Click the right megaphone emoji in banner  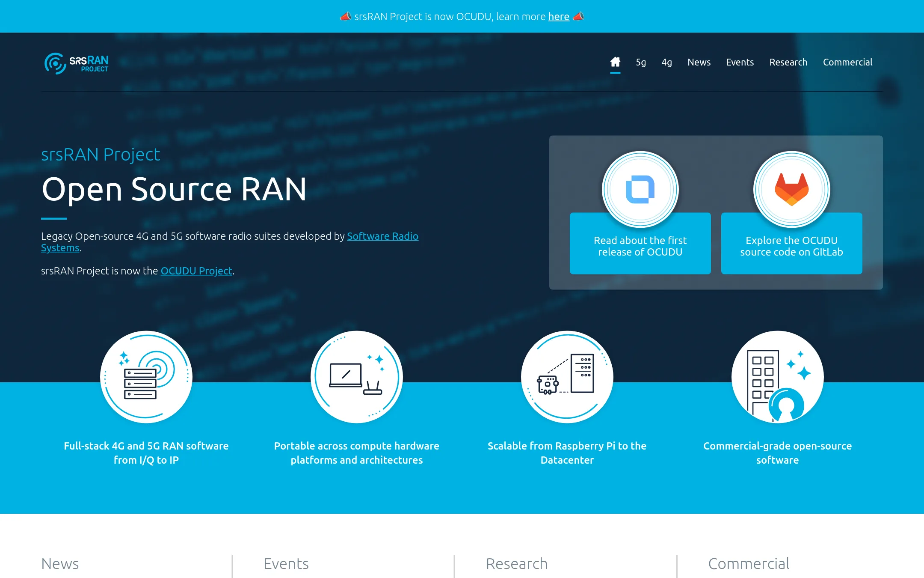click(x=578, y=16)
